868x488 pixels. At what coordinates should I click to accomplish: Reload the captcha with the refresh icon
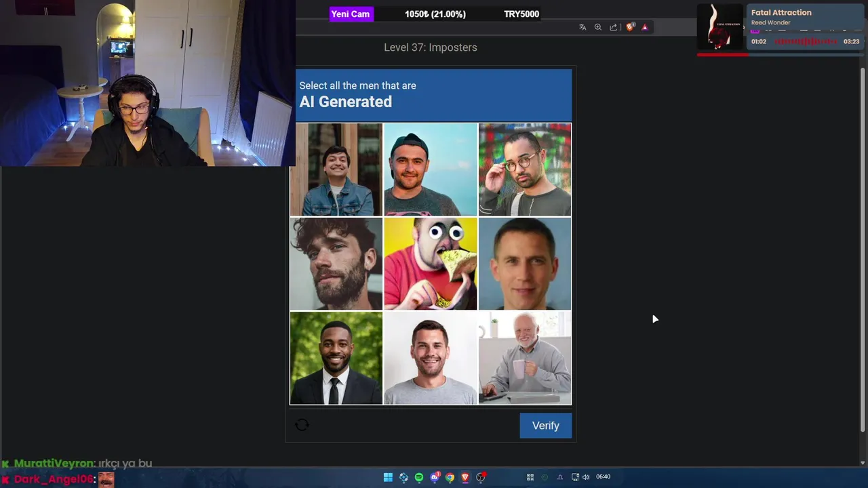302,425
